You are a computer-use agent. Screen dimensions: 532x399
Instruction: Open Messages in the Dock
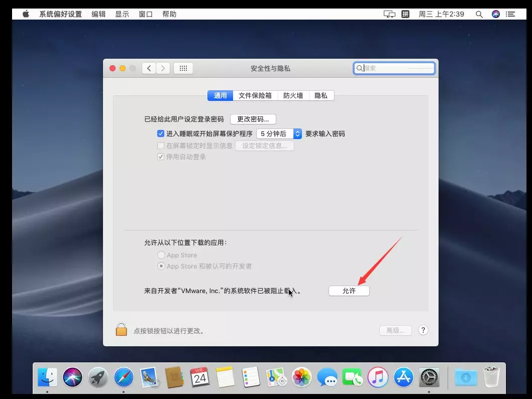(327, 377)
